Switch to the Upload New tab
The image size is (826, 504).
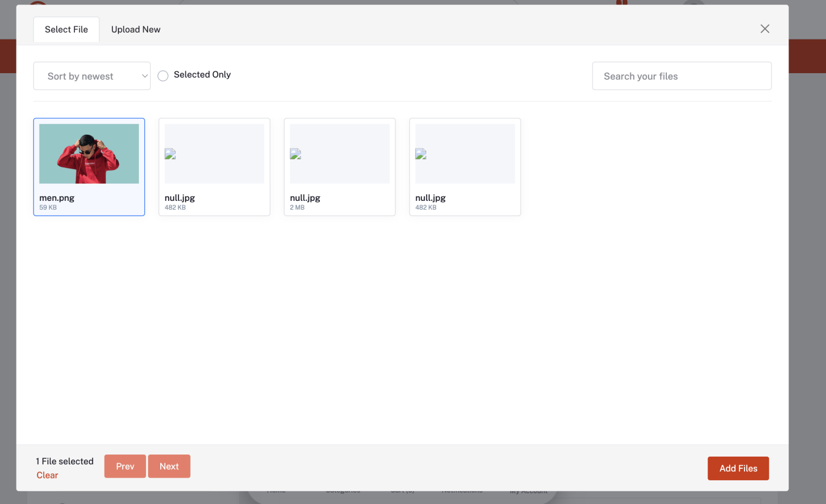(x=135, y=30)
